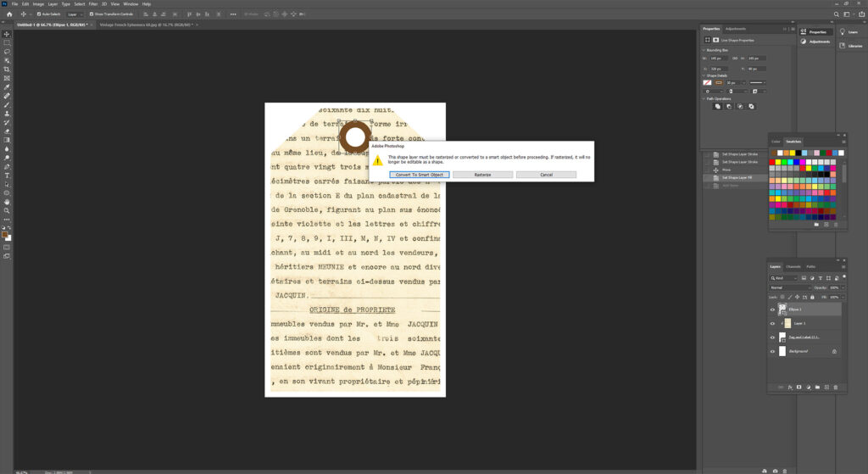Pick the red swatch in Swatches panel
The width and height of the screenshot is (868, 474).
pos(772,162)
